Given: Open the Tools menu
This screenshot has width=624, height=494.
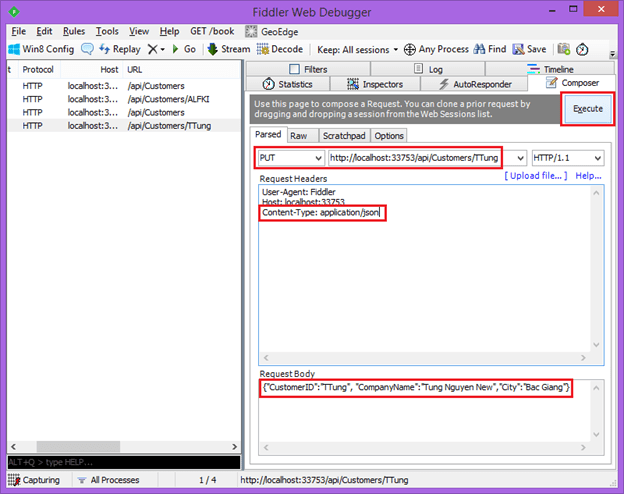Looking at the screenshot, I should click(x=107, y=31).
